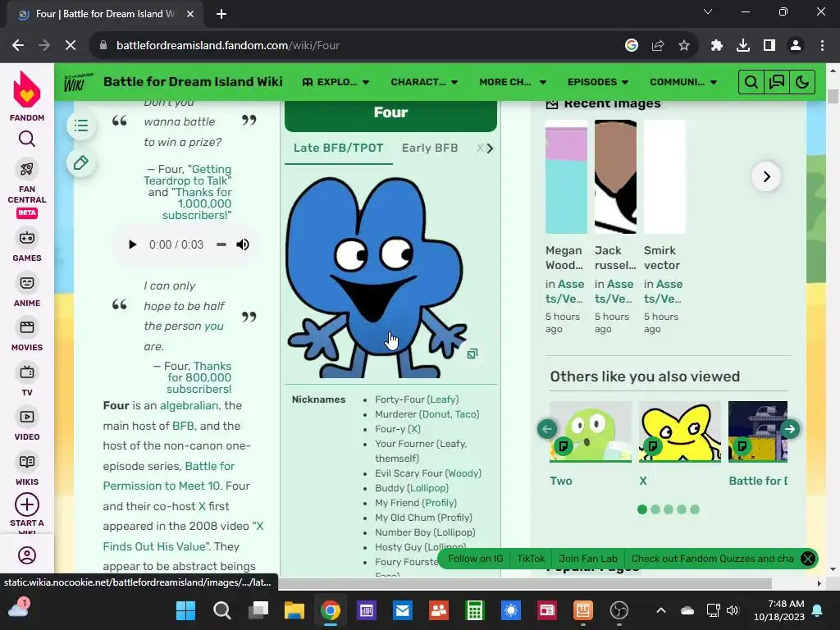Expand the Four image full view icon
The width and height of the screenshot is (840, 630).
472,354
